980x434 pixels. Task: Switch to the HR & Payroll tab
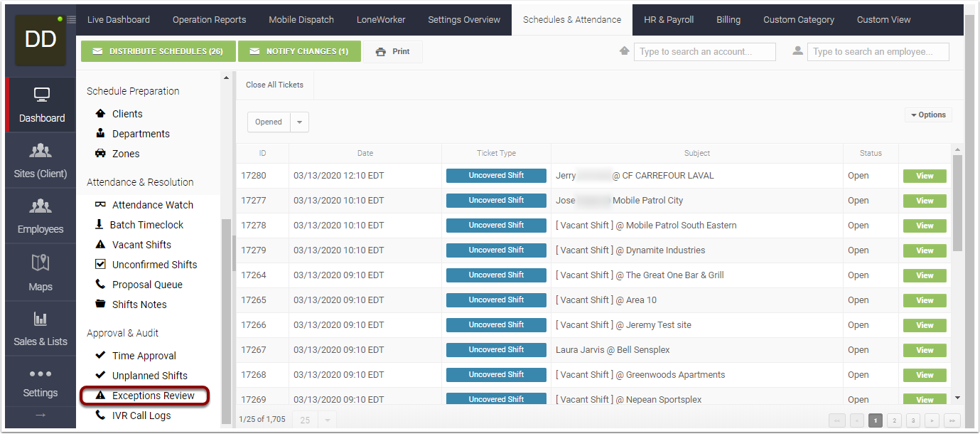[668, 19]
